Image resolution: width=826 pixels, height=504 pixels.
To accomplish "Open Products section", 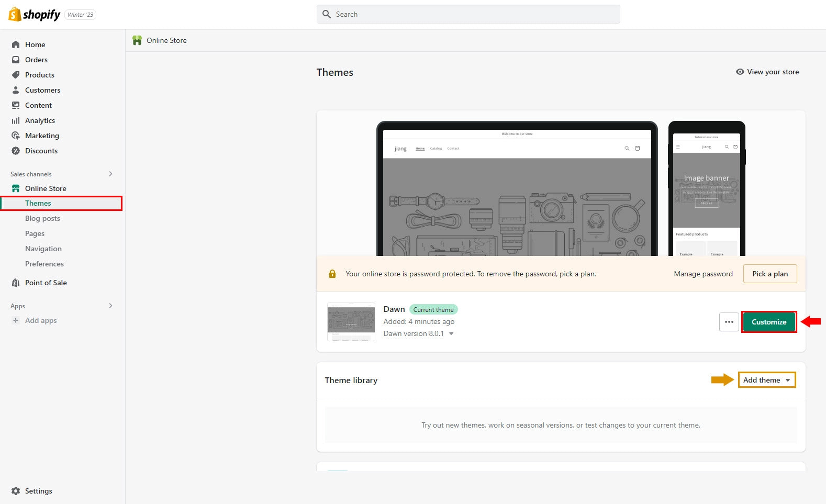I will click(x=40, y=75).
